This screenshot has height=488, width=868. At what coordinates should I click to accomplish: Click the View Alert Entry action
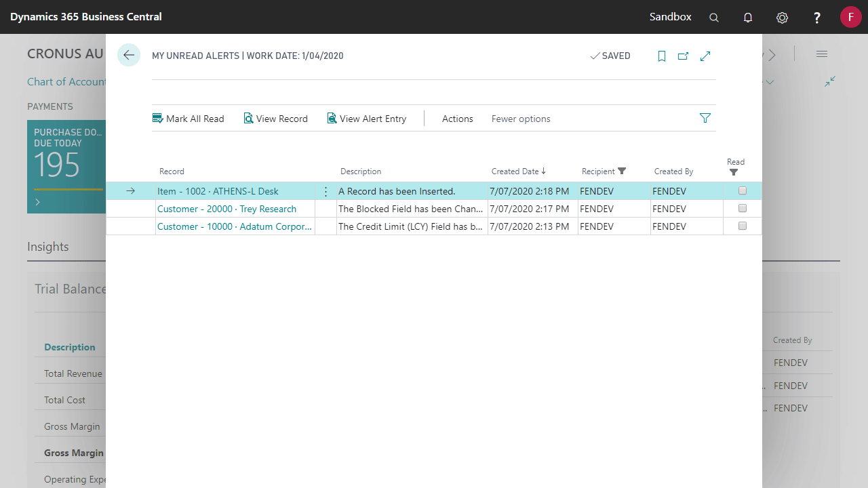tap(367, 119)
